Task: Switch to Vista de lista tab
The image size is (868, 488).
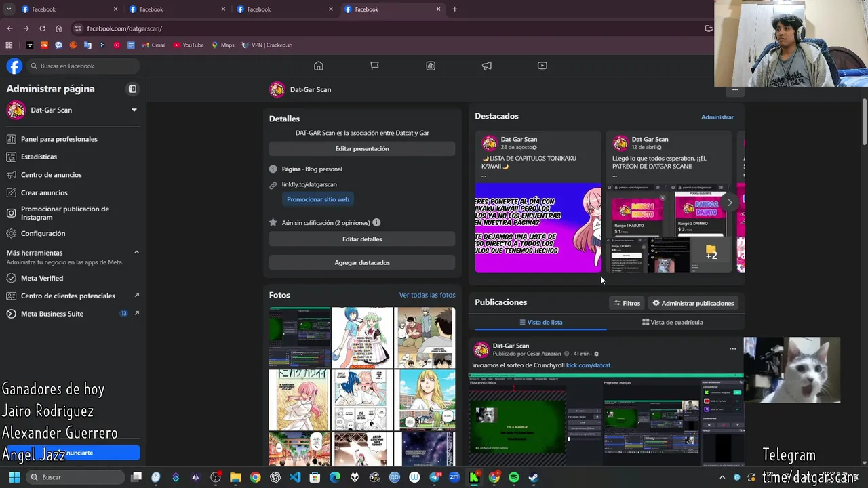Action: (540, 322)
